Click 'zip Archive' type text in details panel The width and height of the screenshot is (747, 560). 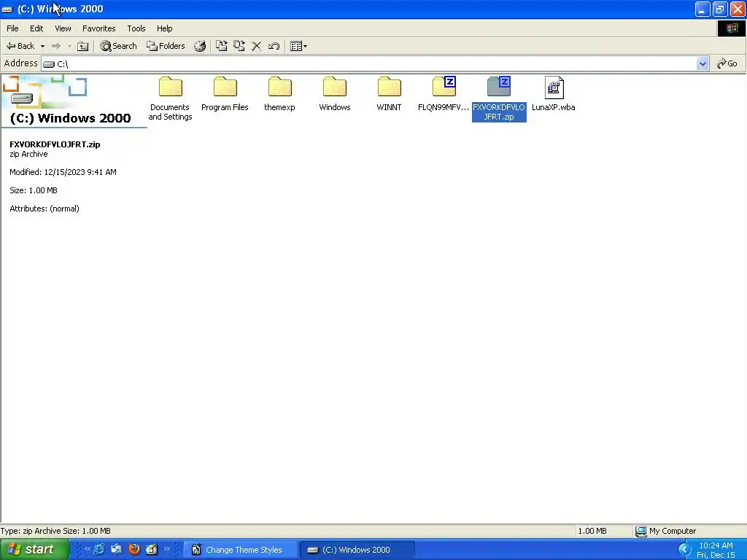click(28, 155)
